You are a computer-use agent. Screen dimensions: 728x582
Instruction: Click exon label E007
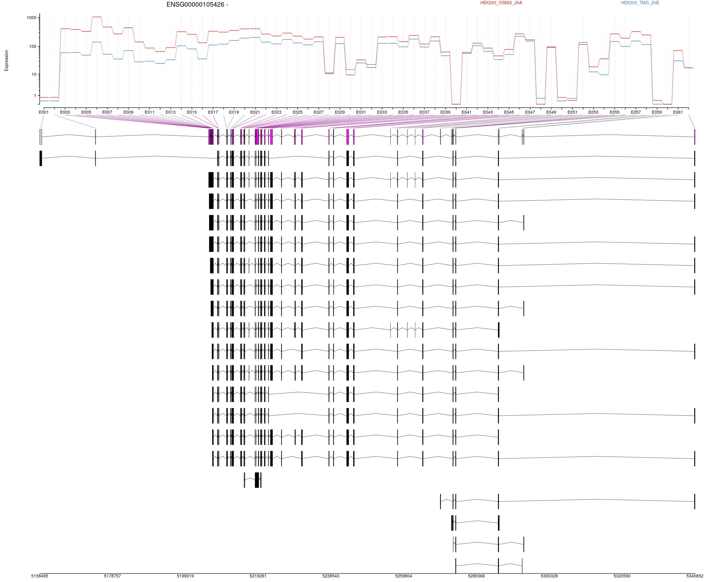coord(107,112)
